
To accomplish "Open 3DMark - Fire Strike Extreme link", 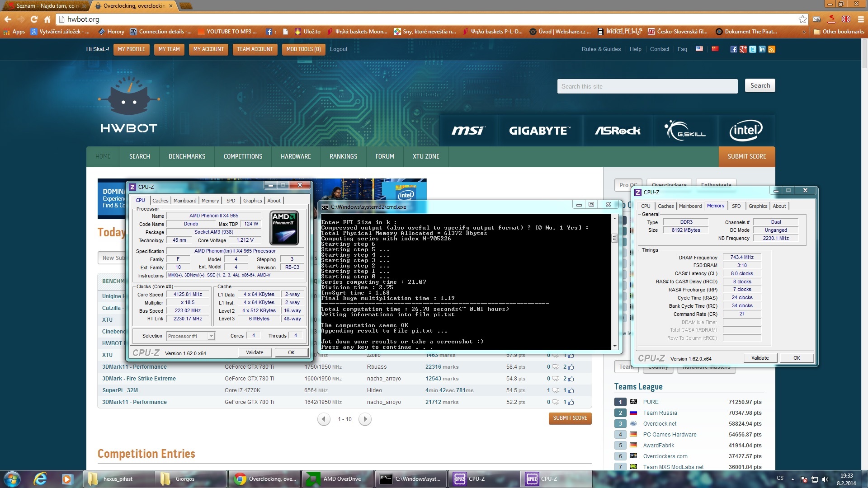I will point(139,379).
